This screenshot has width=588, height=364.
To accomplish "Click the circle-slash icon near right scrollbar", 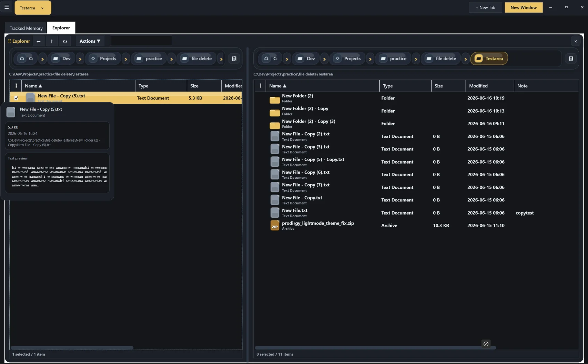I will (486, 344).
